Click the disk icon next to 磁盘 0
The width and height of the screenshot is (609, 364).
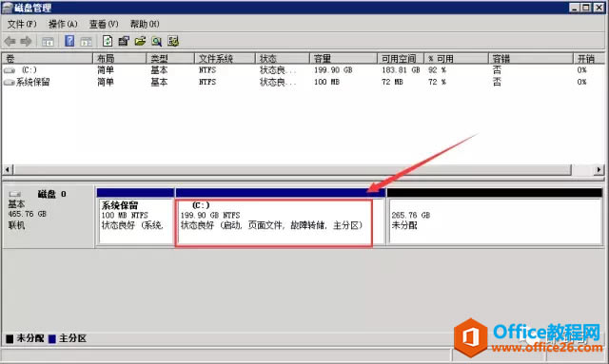(x=15, y=194)
